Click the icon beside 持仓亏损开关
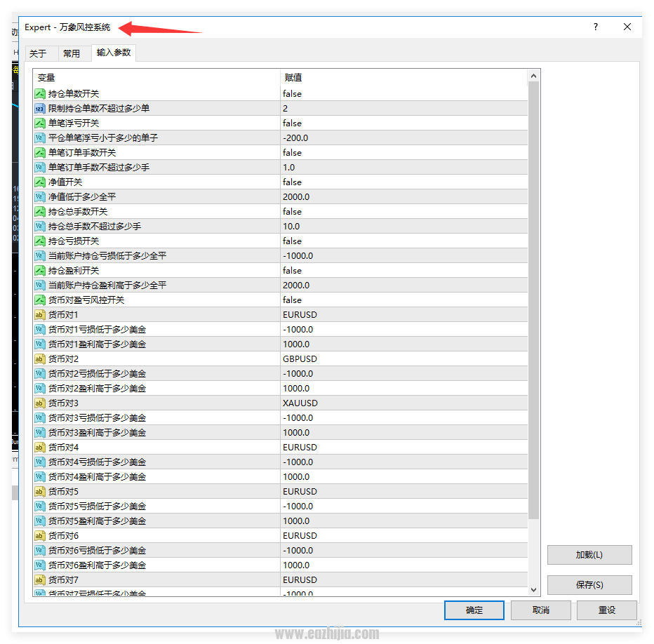 (x=39, y=241)
